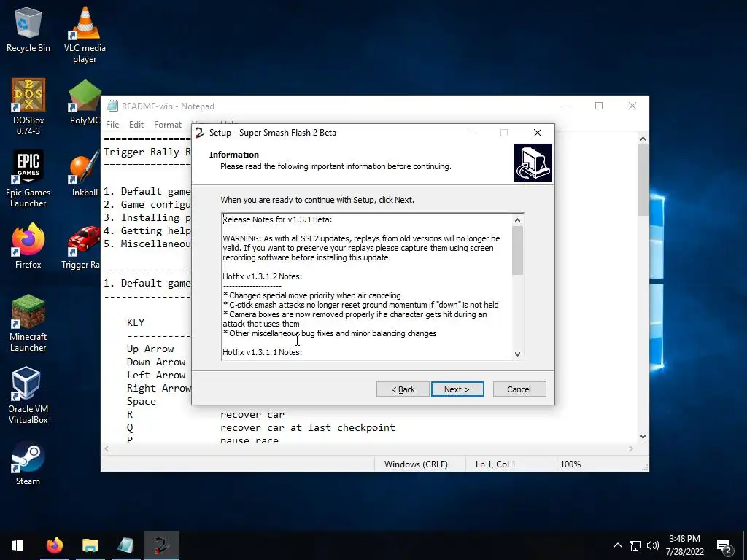Screen dimensions: 747x560
Task: Click inside the release notes text box
Action: click(367, 286)
